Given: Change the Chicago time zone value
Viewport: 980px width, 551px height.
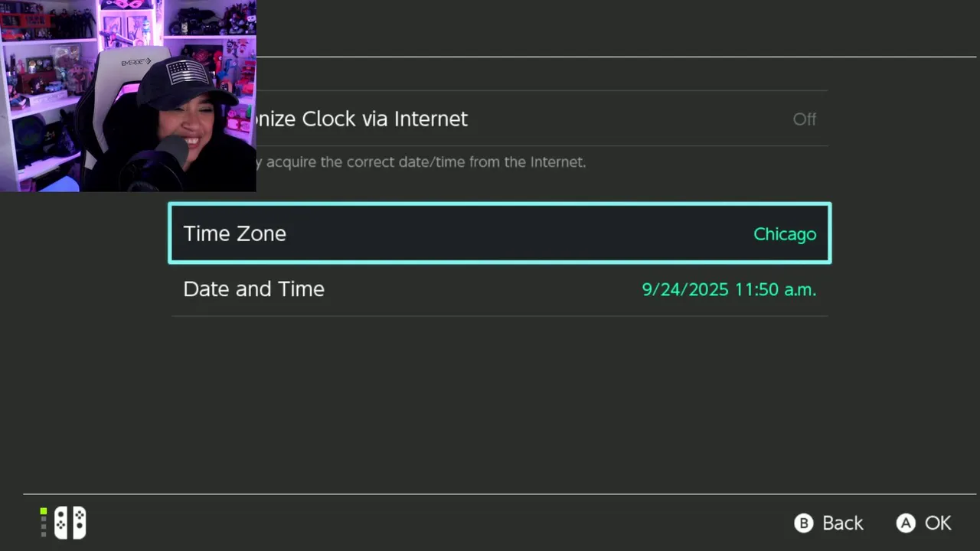Looking at the screenshot, I should click(x=785, y=234).
